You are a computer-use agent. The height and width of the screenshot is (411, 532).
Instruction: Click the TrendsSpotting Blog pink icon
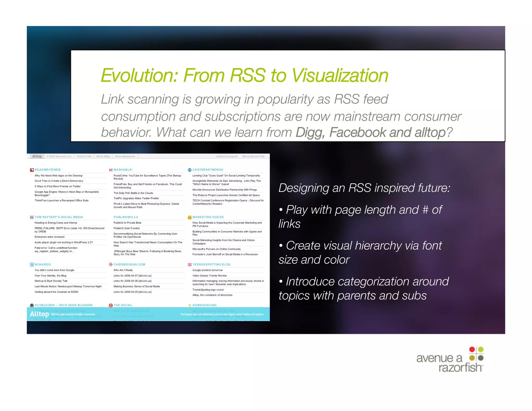click(190, 264)
